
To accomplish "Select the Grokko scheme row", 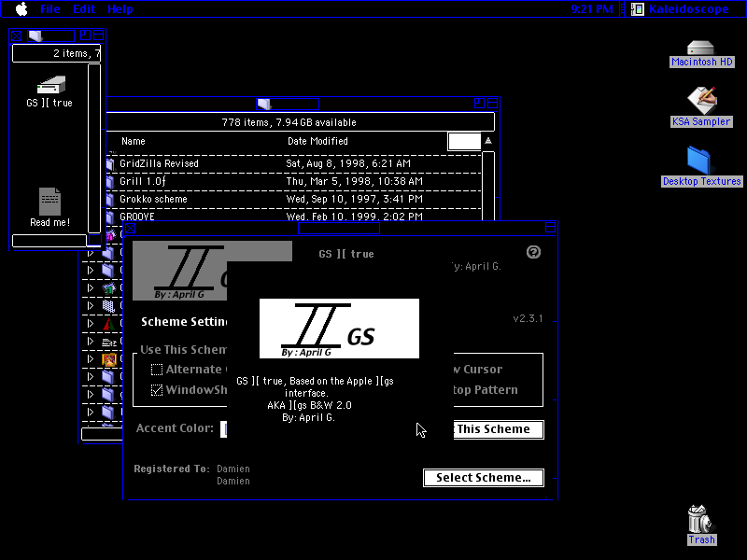I will (x=293, y=199).
